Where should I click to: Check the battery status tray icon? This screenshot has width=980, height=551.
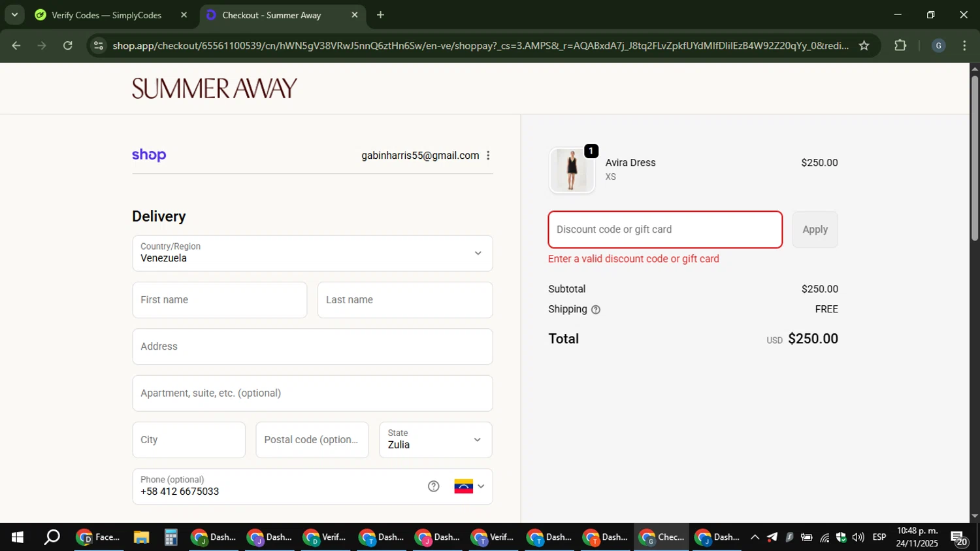click(807, 537)
